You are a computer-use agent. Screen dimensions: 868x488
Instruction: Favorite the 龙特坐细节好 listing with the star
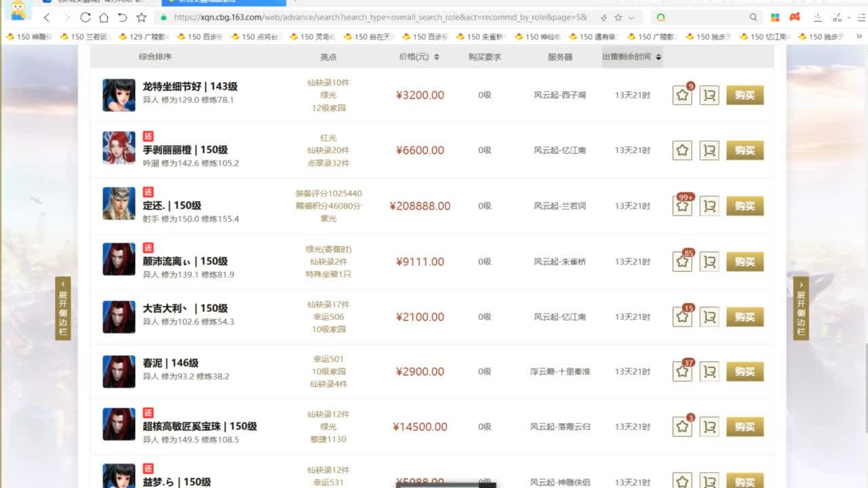(x=682, y=95)
